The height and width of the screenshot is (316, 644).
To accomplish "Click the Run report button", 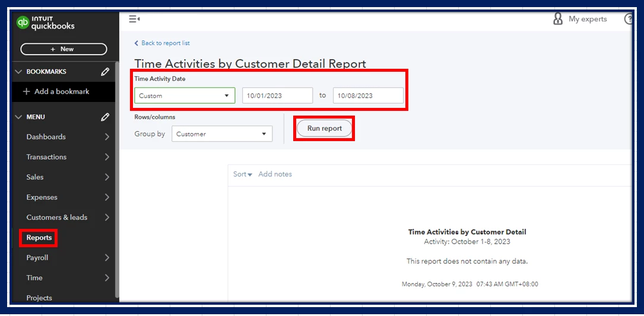I will click(325, 129).
